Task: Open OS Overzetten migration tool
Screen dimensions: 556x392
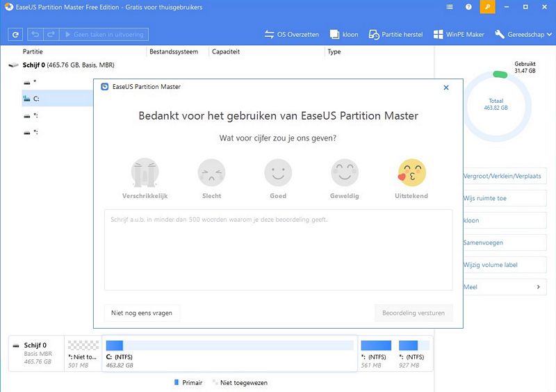Action: click(291, 35)
